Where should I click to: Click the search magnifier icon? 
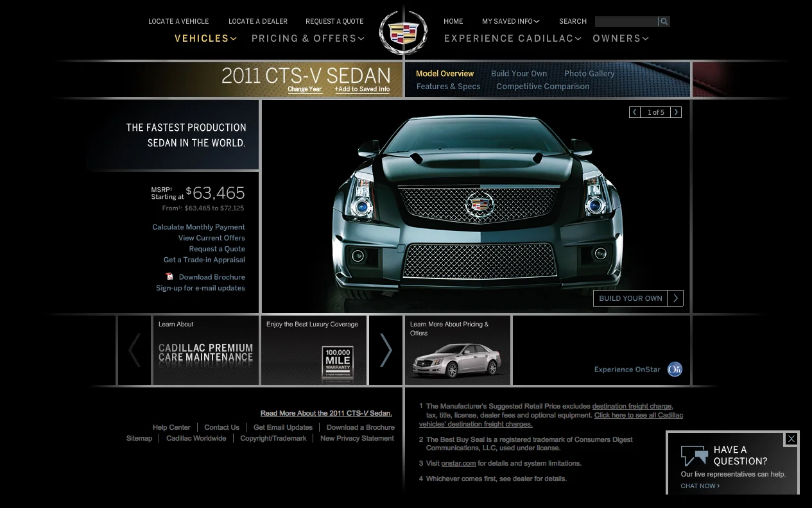(664, 22)
